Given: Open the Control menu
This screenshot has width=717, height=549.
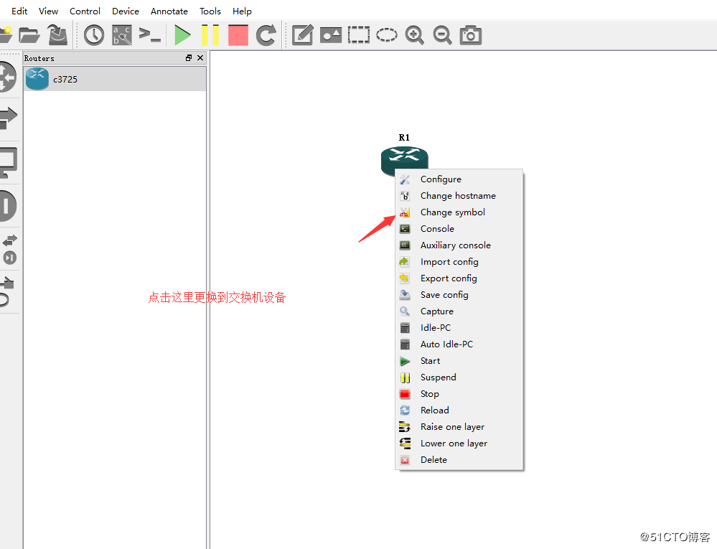Looking at the screenshot, I should (85, 11).
